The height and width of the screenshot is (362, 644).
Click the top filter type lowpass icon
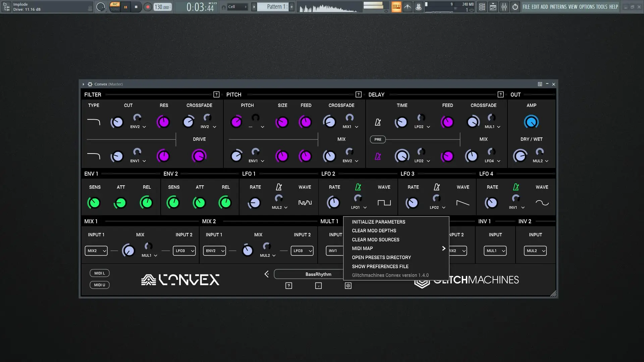pyautogui.click(x=94, y=122)
